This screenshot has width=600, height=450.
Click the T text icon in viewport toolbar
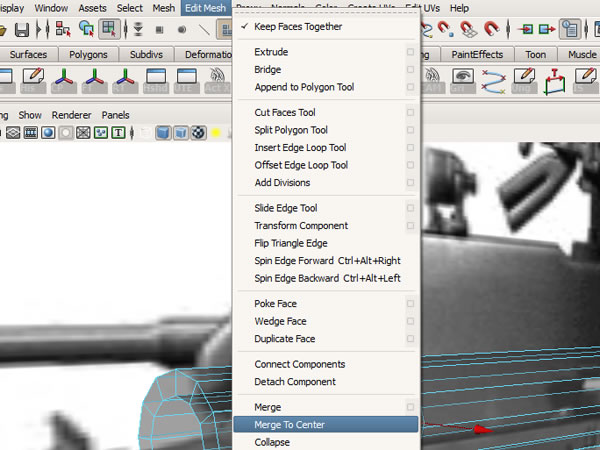tap(119, 133)
